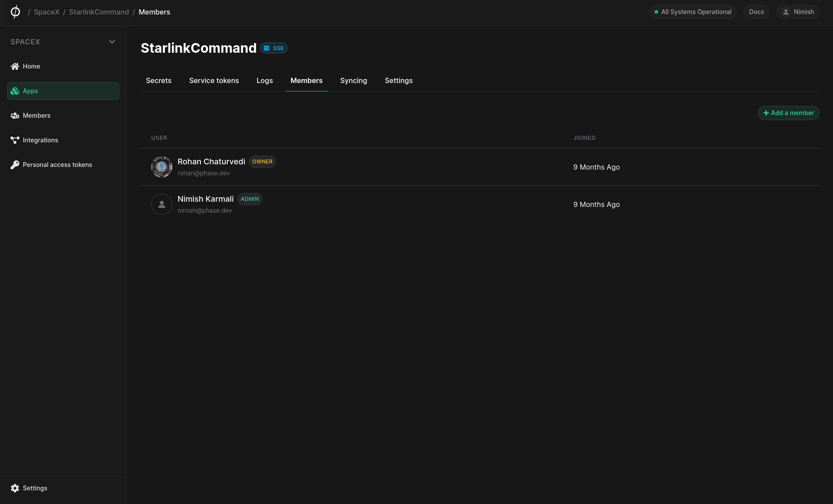Screen dimensions: 833x504
Task: Click Rohan Chaturvedi's profile picture
Action: (161, 167)
